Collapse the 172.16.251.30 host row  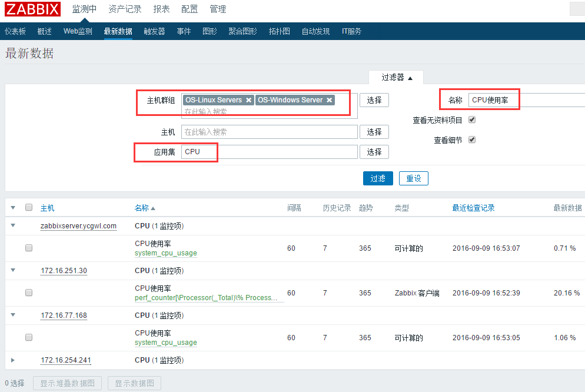(13, 270)
